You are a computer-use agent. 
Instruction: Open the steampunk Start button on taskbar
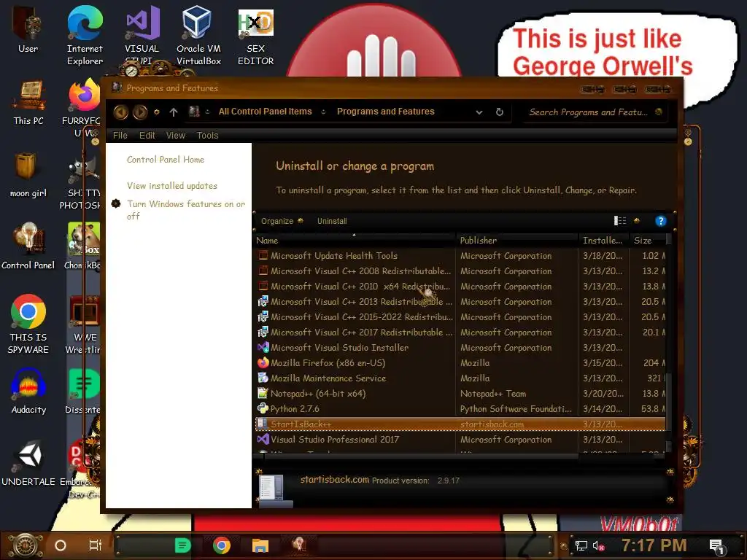coord(26,545)
